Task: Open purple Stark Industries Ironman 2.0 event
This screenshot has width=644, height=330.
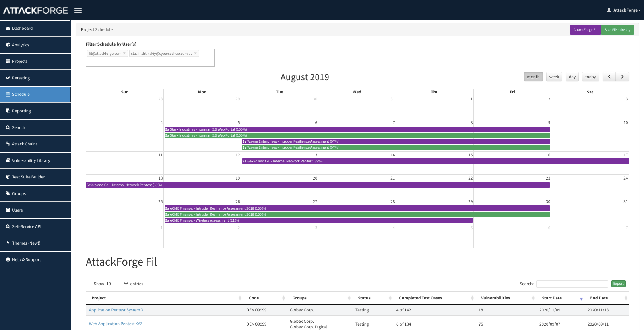Action: (357, 129)
